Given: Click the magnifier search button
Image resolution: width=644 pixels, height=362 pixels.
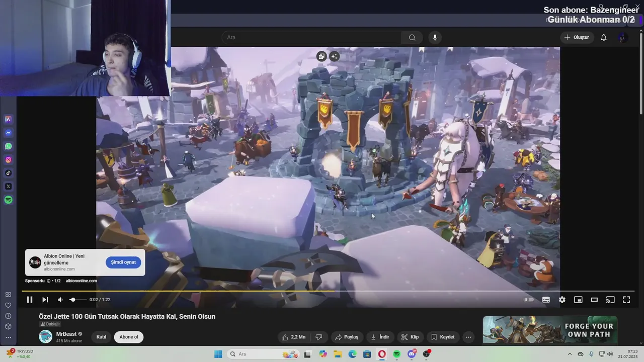Looking at the screenshot, I should [412, 37].
